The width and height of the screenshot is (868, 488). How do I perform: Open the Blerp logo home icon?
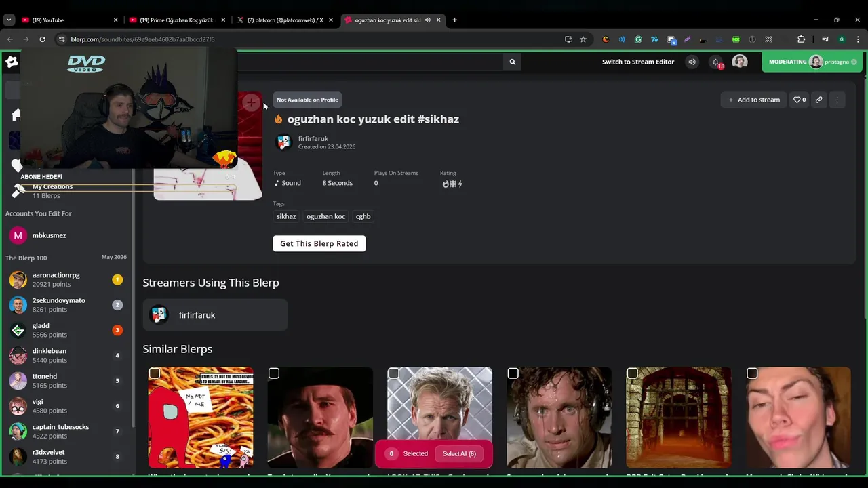coord(12,62)
